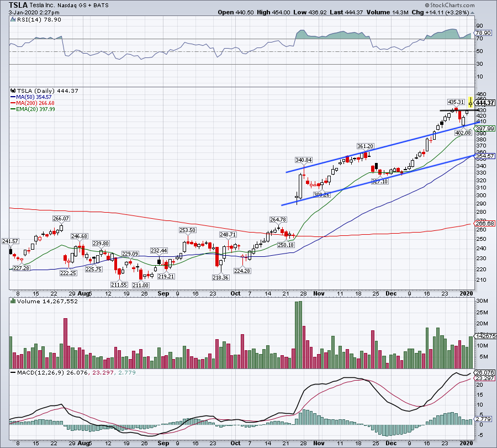497x448 pixels.
Task: Click the 26.076 MACD tag on right axis
Action: point(485,372)
